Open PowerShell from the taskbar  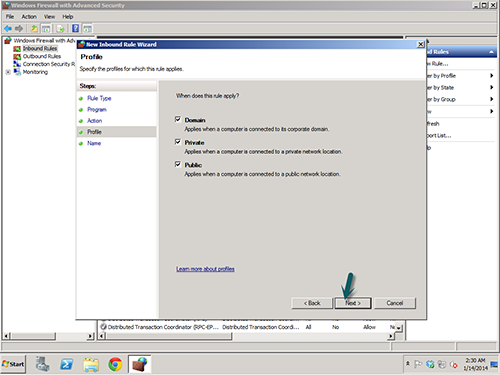point(67,364)
